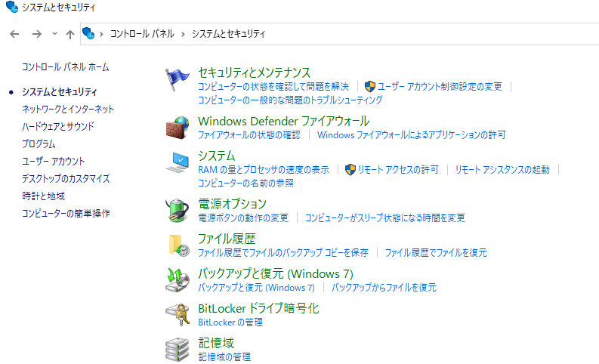Screen dimensions: 599x364
Task: Open デスクトップのカスタマイズ in sidebar
Action: point(66,178)
